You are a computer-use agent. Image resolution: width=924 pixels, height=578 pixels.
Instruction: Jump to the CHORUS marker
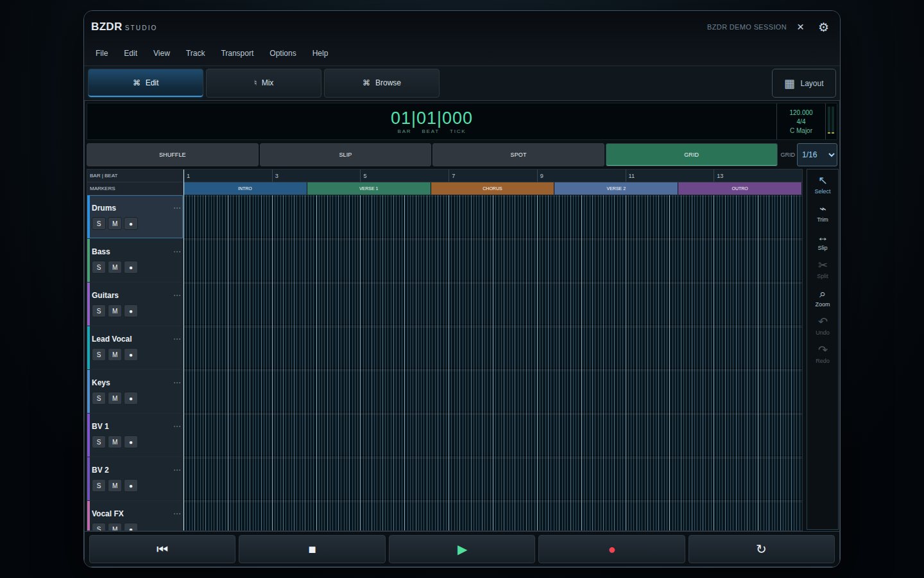coord(492,189)
